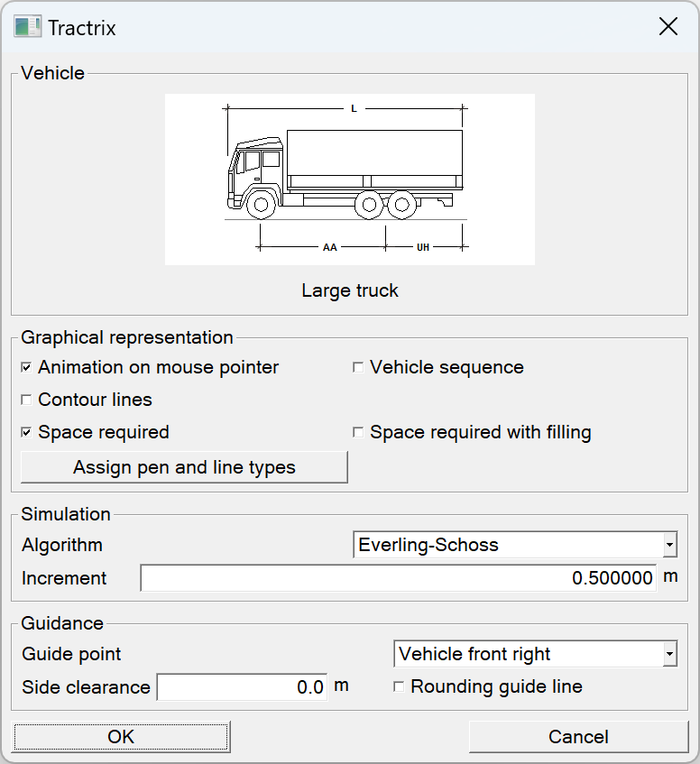
Task: Confirm settings with the OK button
Action: [121, 736]
